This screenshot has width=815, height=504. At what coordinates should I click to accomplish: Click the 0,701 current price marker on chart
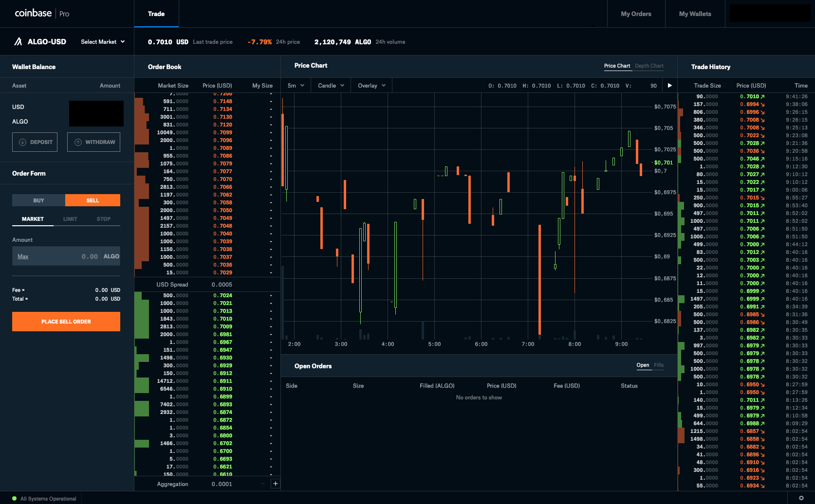pos(663,162)
